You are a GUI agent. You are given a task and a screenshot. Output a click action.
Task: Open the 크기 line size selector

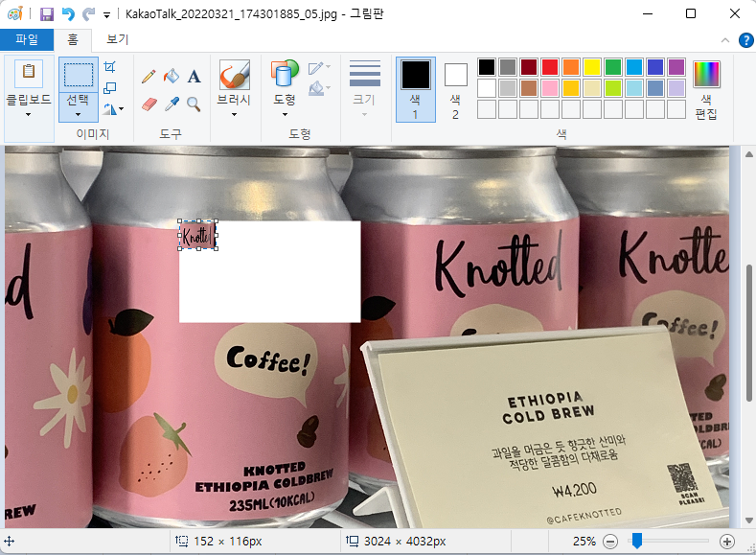[364, 88]
